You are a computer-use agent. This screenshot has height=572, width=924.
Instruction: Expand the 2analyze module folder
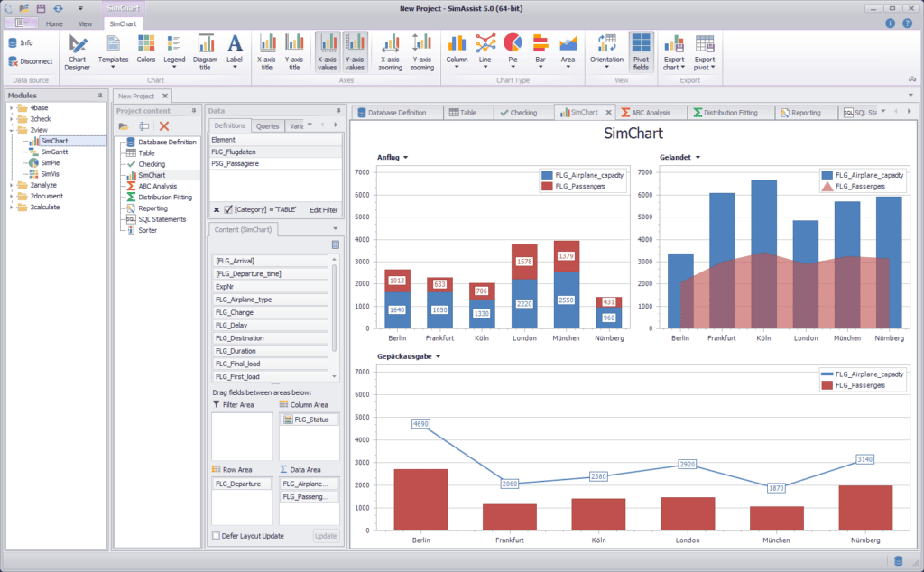(x=11, y=185)
